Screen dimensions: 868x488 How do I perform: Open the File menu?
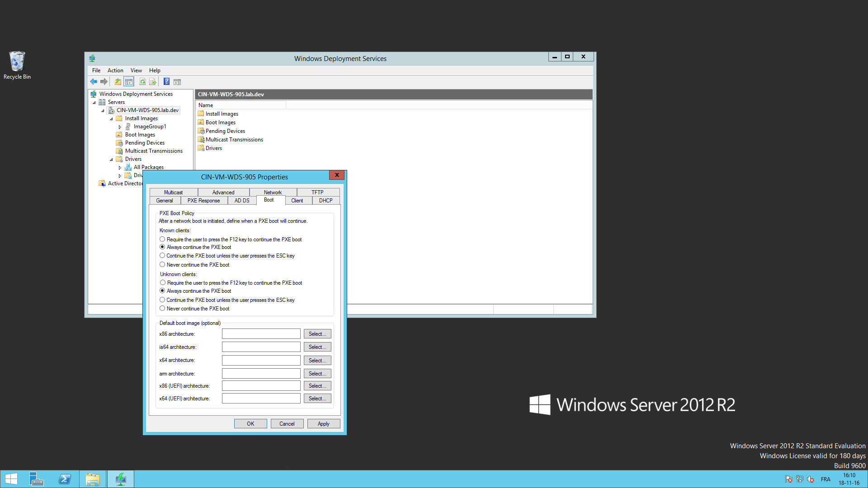96,70
